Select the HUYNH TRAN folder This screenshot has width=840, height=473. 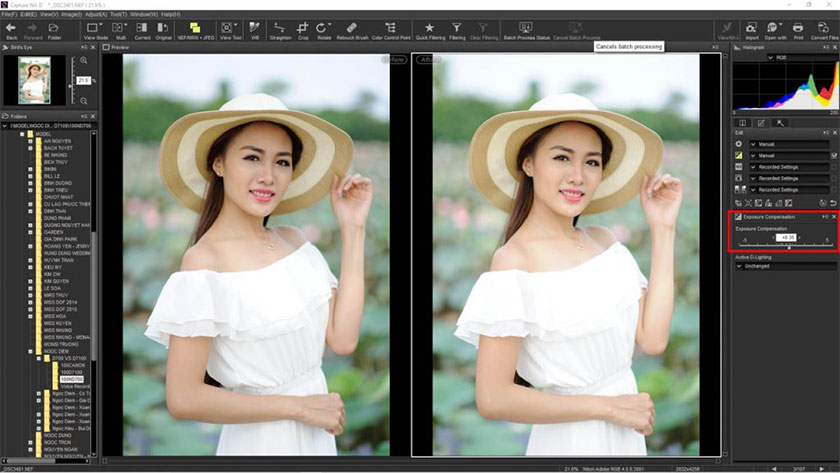59,260
